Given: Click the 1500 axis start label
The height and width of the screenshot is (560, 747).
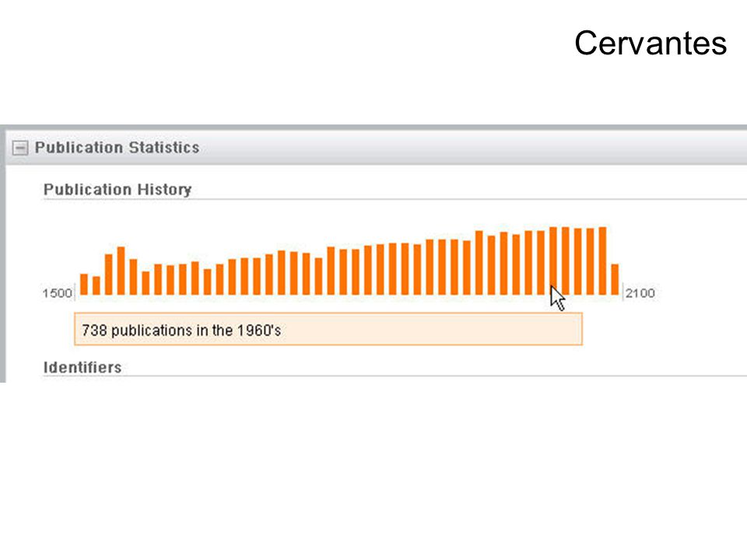Looking at the screenshot, I should [57, 293].
